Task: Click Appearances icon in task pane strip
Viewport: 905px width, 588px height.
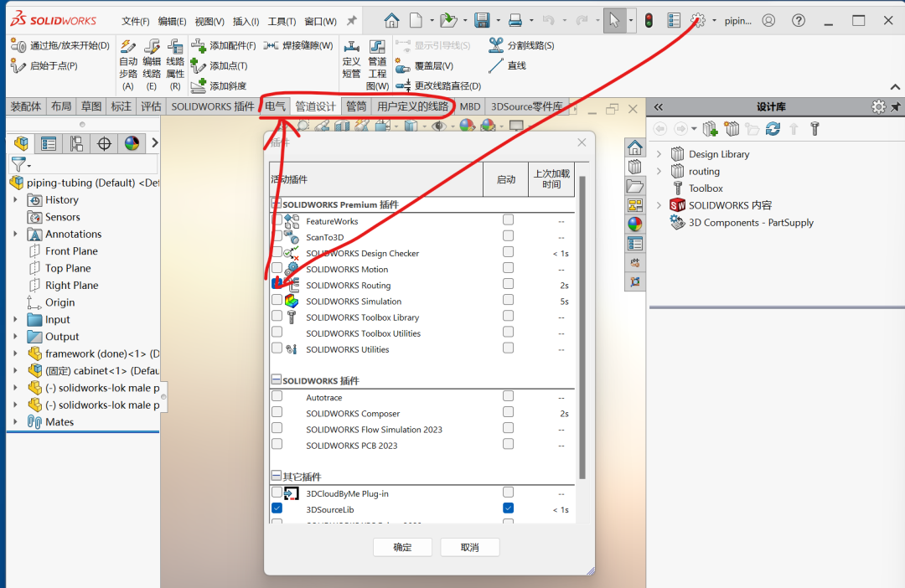Action: click(x=635, y=224)
